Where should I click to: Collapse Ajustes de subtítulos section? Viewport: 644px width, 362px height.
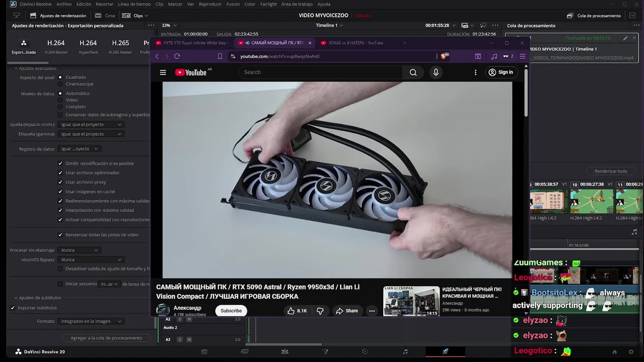(x=16, y=298)
